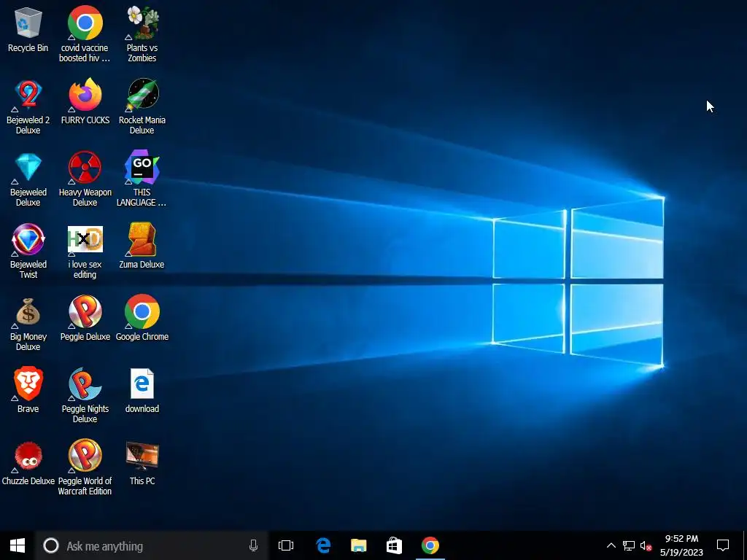Click the muted volume tray icon

(x=646, y=545)
